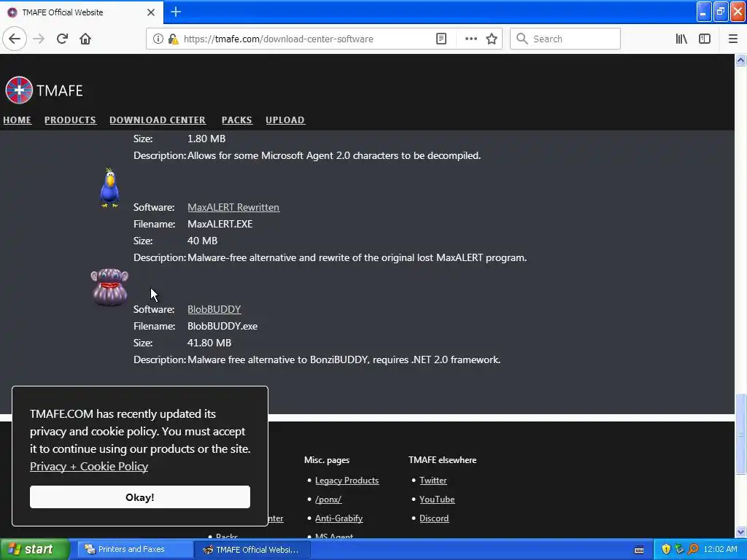Open page actions three-dot menu
Screen dimensions: 747x560
click(471, 39)
